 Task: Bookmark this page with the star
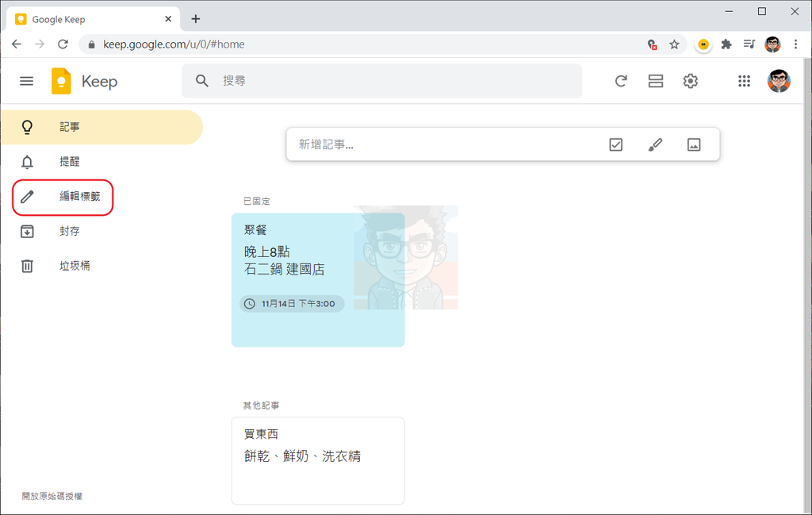tap(674, 44)
